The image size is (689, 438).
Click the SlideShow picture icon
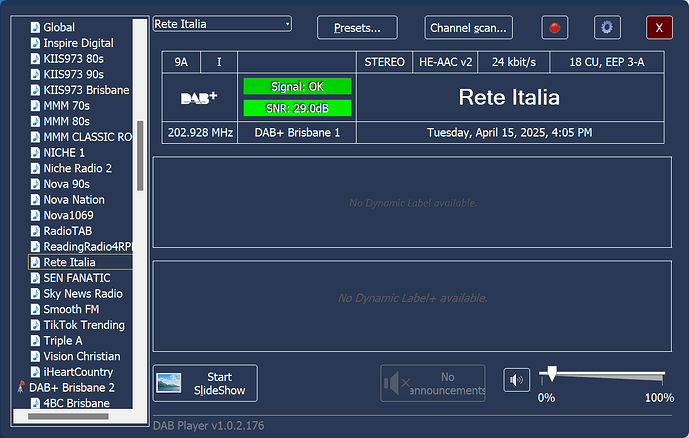pos(169,383)
